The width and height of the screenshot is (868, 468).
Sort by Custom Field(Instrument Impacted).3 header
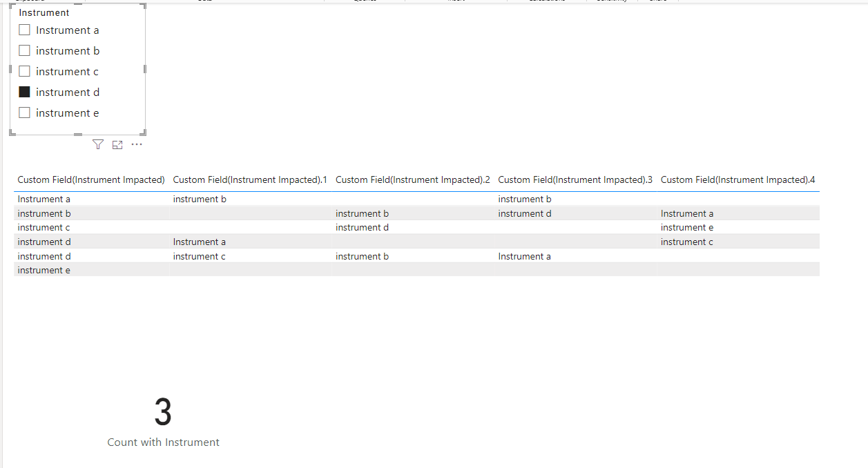click(x=575, y=179)
